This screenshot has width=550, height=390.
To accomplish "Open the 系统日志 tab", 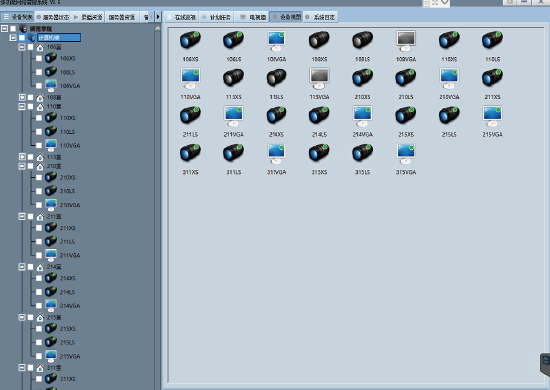I will coord(320,17).
